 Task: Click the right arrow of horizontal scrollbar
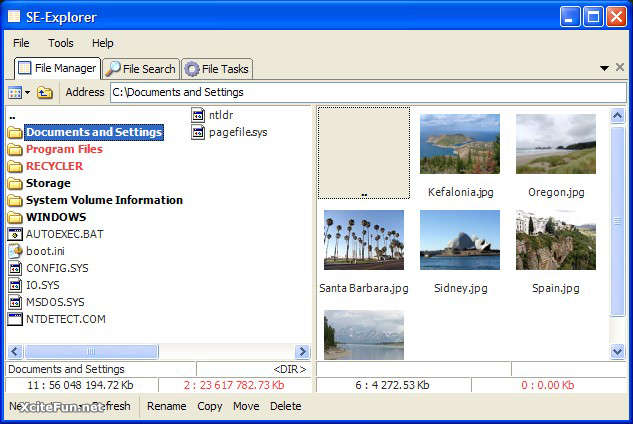pos(302,351)
